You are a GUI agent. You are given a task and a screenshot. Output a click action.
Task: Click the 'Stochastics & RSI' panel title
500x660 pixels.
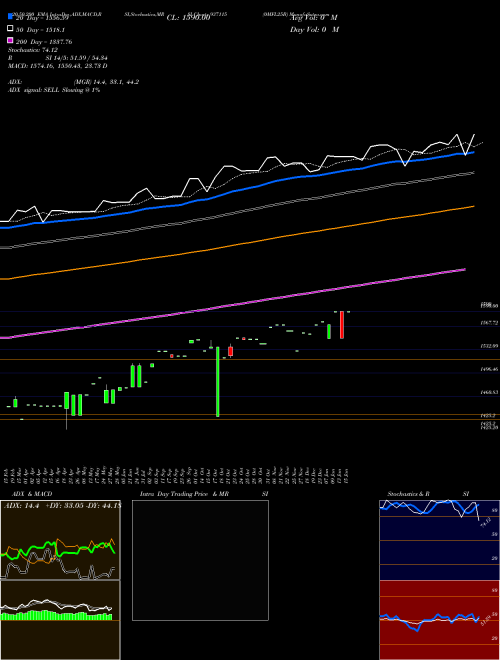click(x=428, y=494)
